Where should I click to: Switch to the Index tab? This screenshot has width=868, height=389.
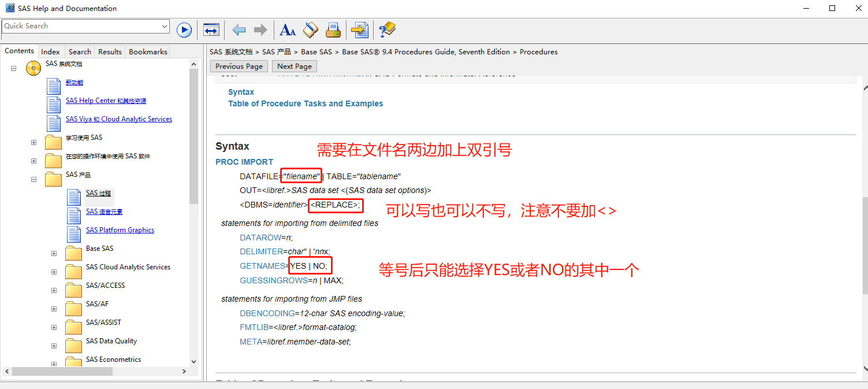(51, 51)
